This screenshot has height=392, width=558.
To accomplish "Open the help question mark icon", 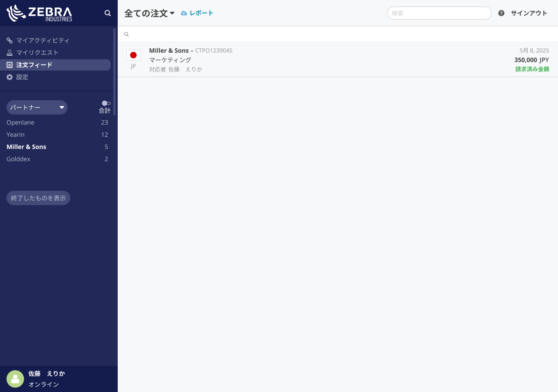I will (x=501, y=13).
